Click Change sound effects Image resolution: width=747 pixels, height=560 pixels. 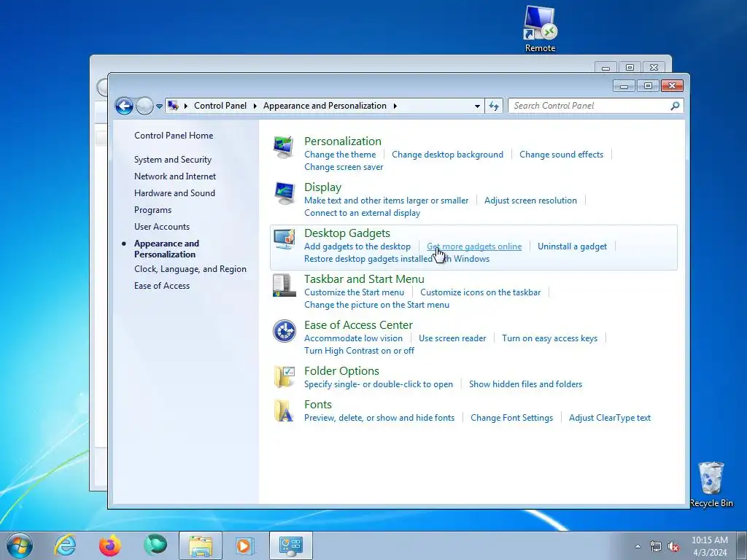561,155
